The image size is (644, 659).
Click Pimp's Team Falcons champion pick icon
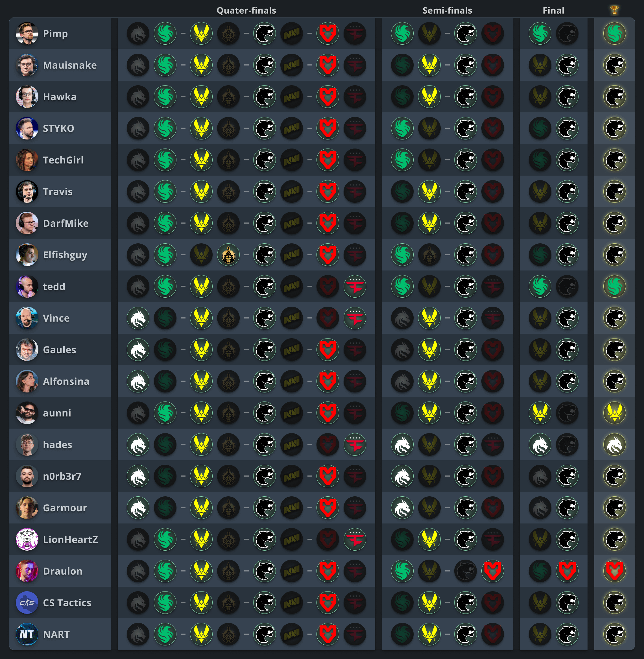click(x=614, y=34)
